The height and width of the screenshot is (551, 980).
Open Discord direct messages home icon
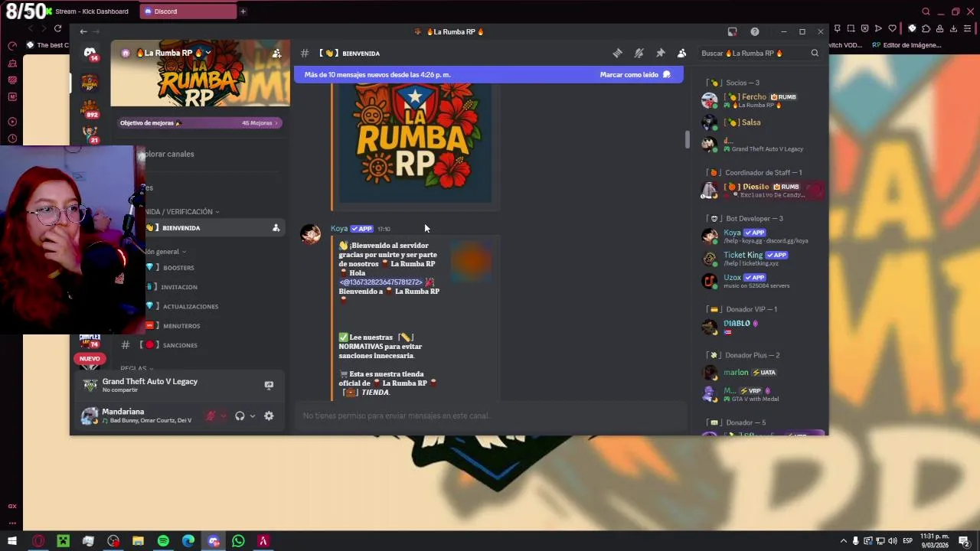[x=90, y=54]
